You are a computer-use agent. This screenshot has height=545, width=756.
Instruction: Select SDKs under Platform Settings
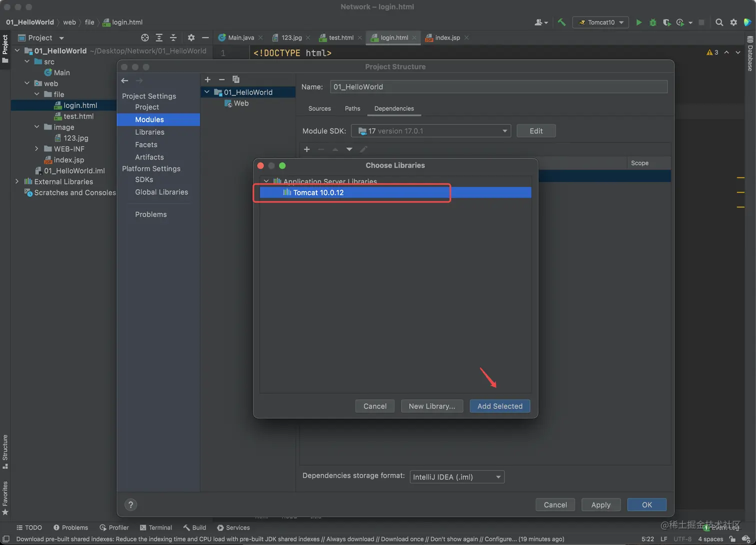(x=144, y=179)
